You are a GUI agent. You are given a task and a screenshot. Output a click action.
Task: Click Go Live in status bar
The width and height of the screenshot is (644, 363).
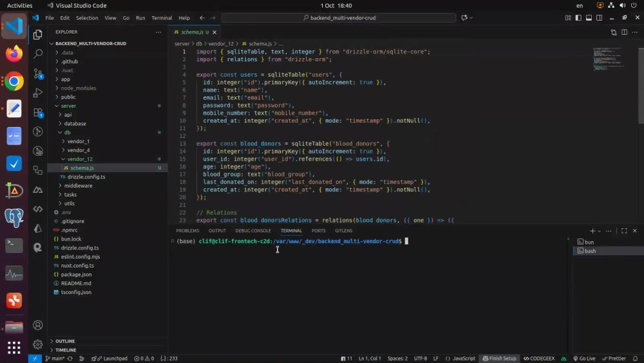pos(584,358)
